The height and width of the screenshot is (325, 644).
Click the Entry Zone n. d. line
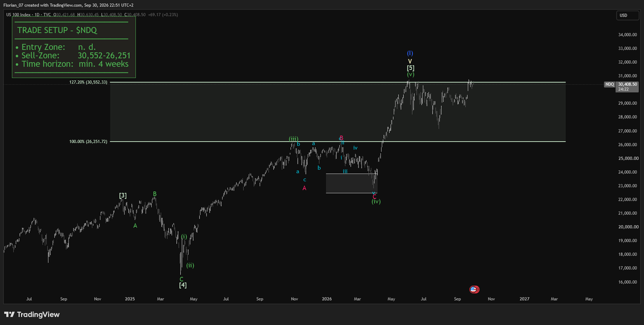pyautogui.click(x=55, y=47)
